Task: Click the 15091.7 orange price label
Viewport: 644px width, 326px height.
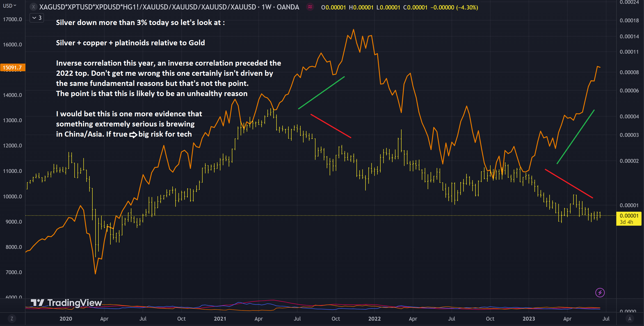Action: pos(12,68)
